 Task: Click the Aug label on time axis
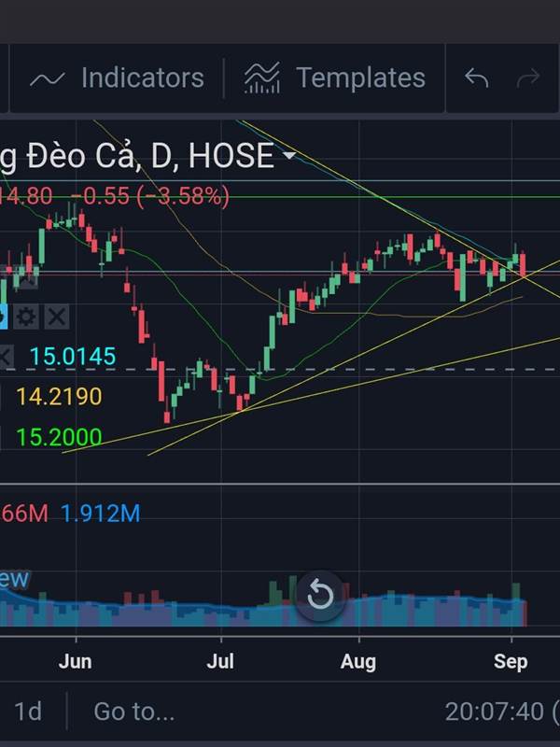(x=358, y=661)
